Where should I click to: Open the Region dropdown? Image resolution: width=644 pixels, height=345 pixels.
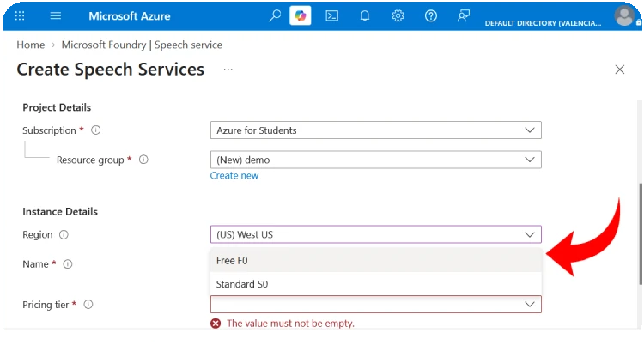coord(376,234)
